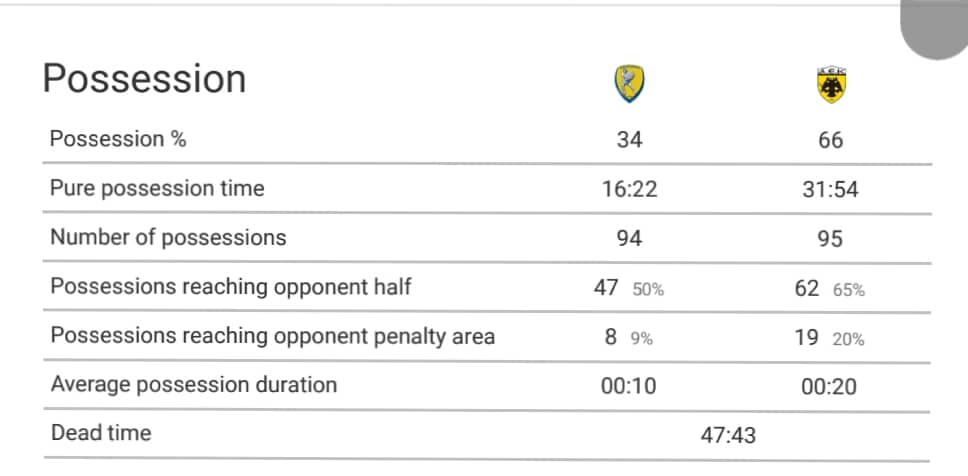
Task: Select the 94 possessions count
Action: [629, 238]
